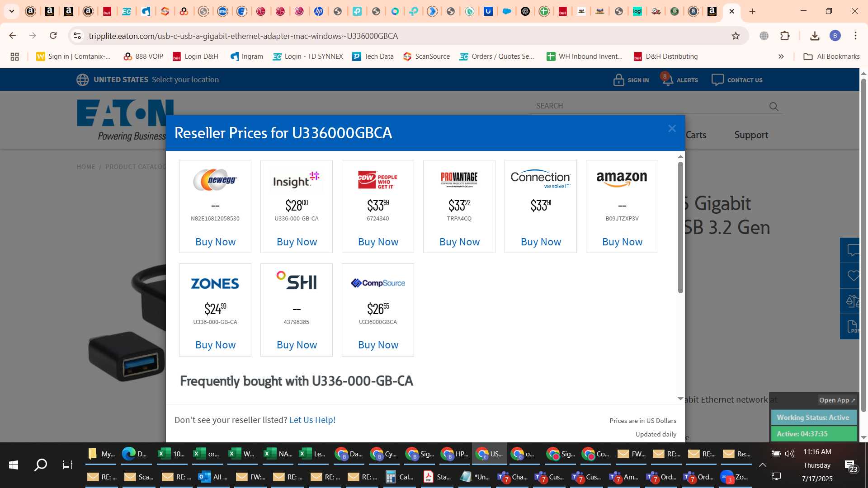The image size is (868, 488).
Task: Click the CompSource logo
Action: pyautogui.click(x=378, y=283)
